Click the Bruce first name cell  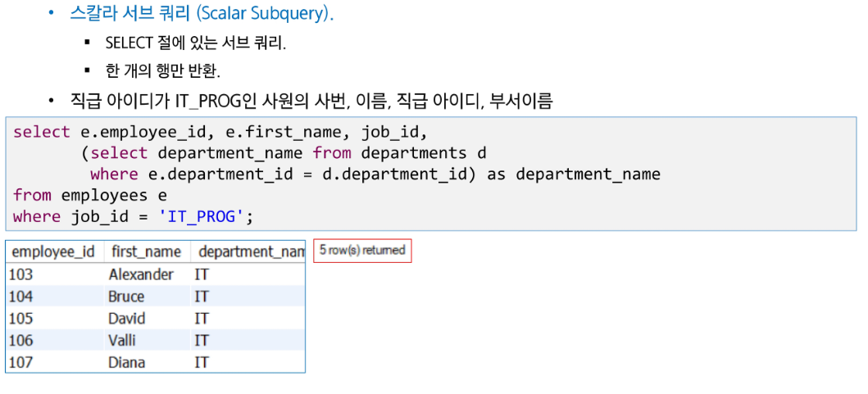(x=148, y=296)
